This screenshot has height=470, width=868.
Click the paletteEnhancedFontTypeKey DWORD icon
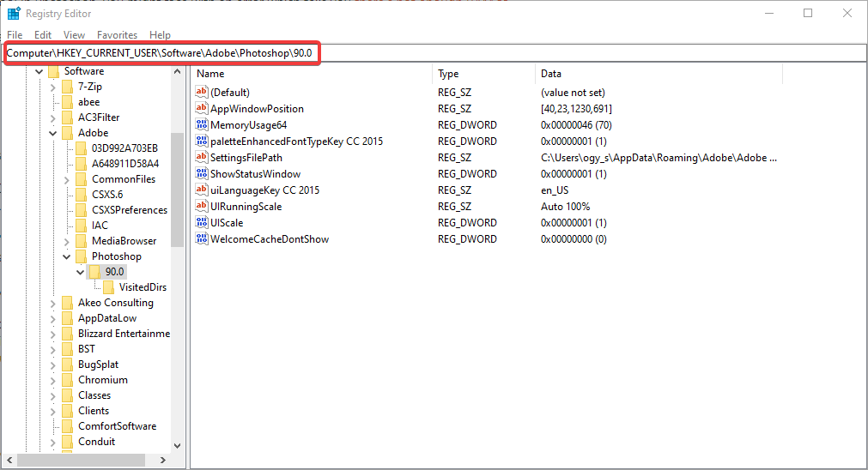click(202, 141)
